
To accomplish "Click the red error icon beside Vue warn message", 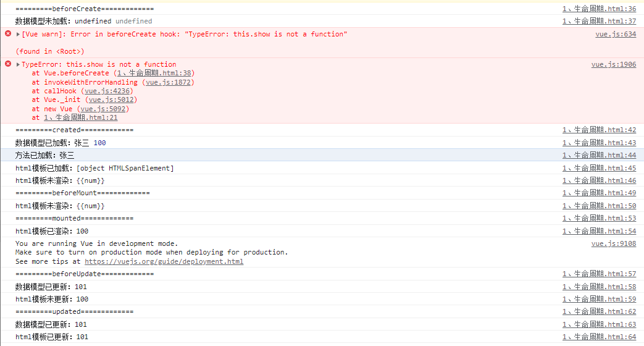I will pyautogui.click(x=8, y=34).
